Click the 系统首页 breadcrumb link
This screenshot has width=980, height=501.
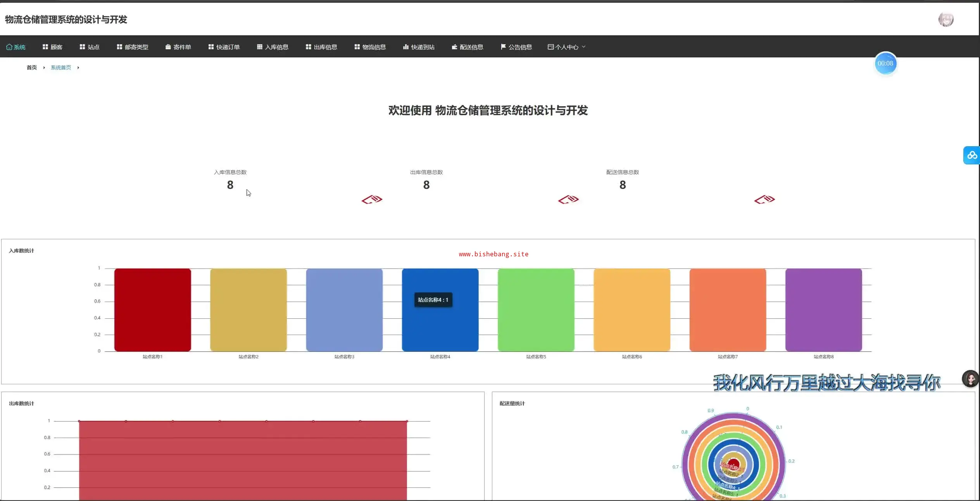tap(61, 68)
